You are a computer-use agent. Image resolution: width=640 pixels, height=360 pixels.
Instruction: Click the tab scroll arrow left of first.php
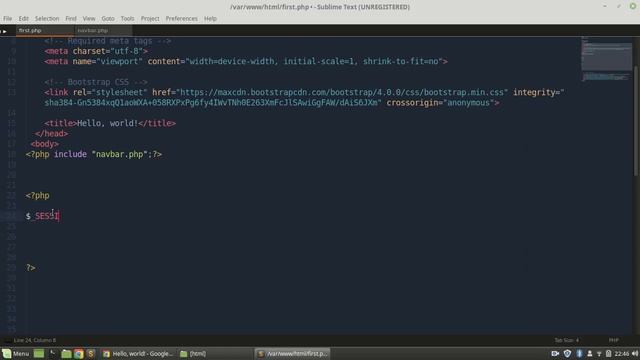[x=4, y=31]
